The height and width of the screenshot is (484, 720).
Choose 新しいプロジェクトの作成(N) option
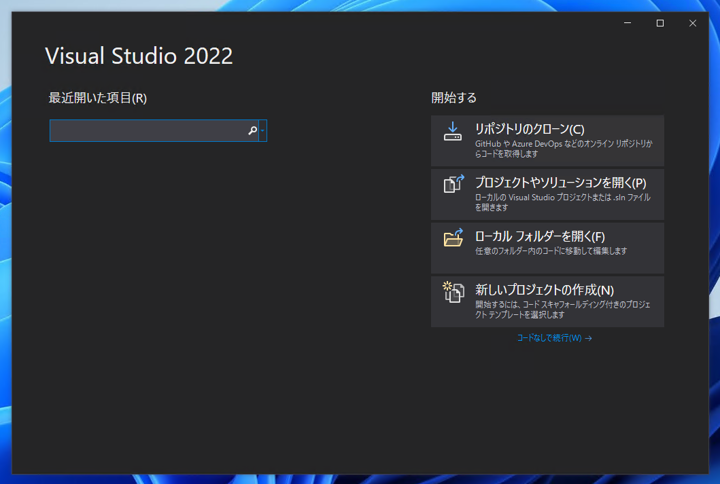547,302
